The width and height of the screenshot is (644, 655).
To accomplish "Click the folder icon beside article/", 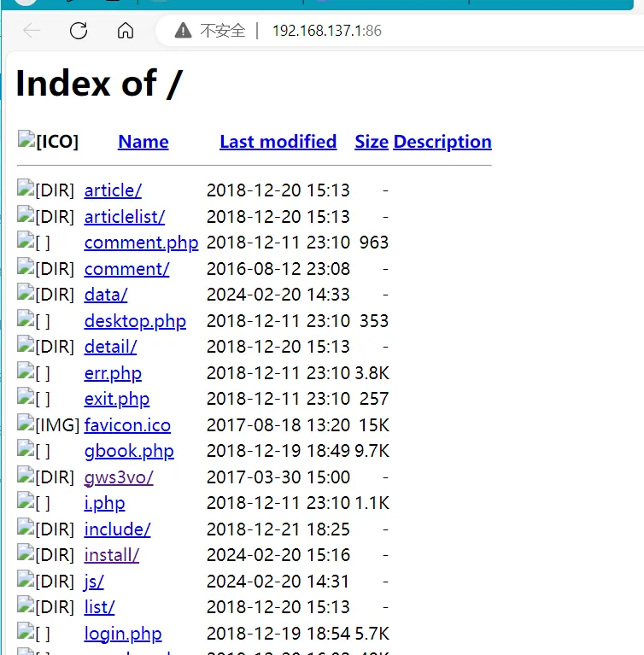I will coord(26,190).
